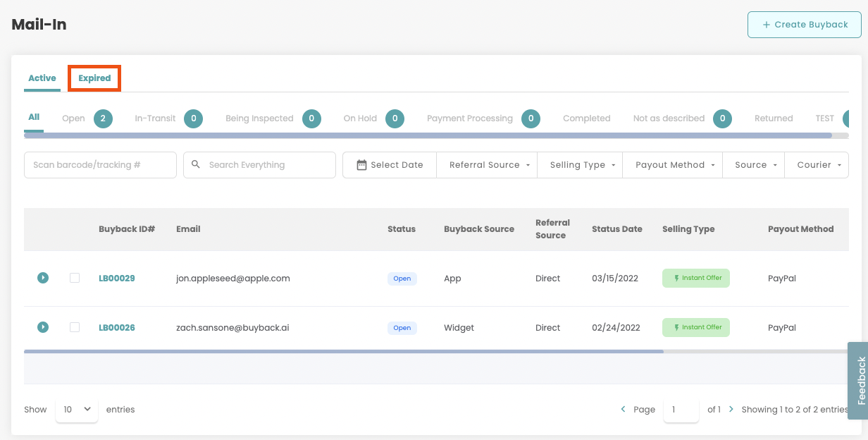
Task: Open the Select Date picker
Action: 390,165
